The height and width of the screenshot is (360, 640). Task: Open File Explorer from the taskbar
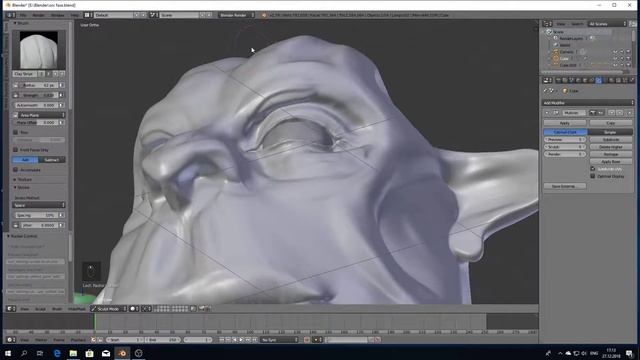(73, 353)
